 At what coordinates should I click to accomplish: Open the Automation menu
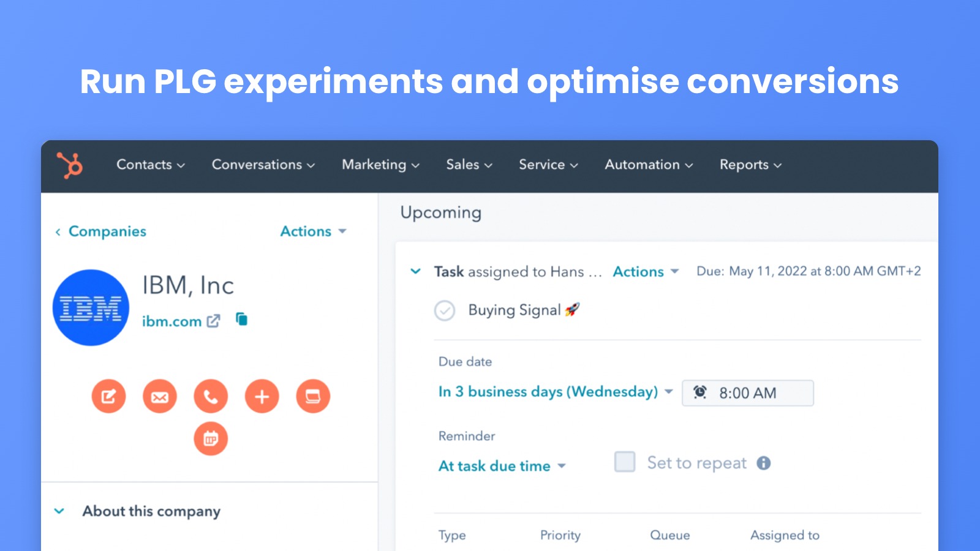(x=647, y=165)
